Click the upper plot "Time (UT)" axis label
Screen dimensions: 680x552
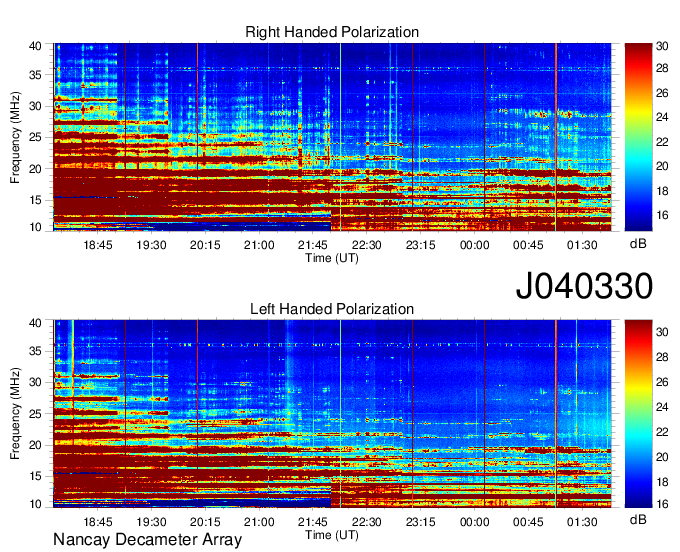tap(332, 258)
